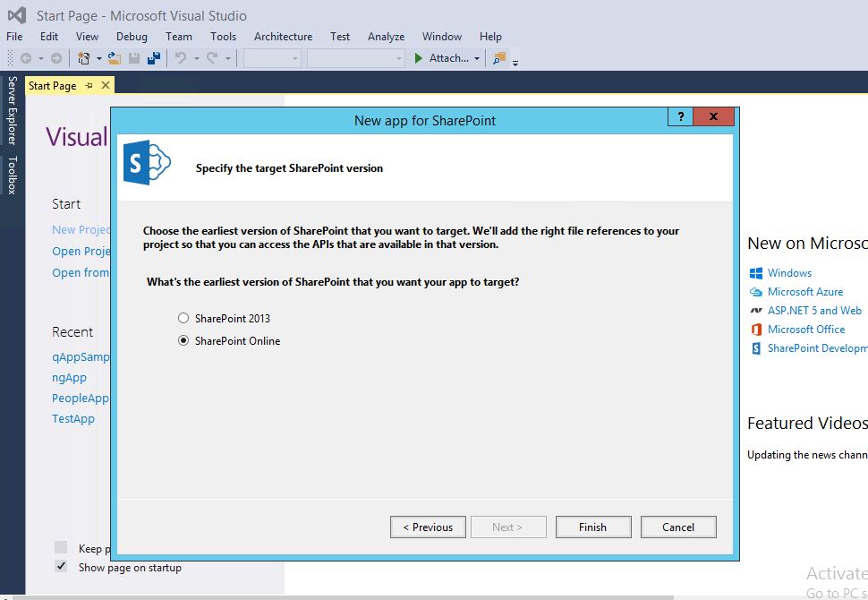Click the dialog help question mark button
868x600 pixels.
point(680,116)
